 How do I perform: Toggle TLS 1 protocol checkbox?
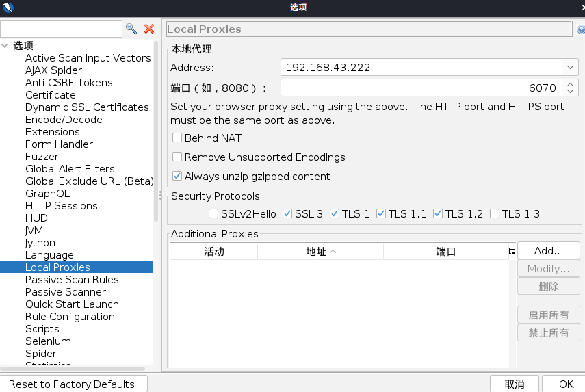coord(335,213)
